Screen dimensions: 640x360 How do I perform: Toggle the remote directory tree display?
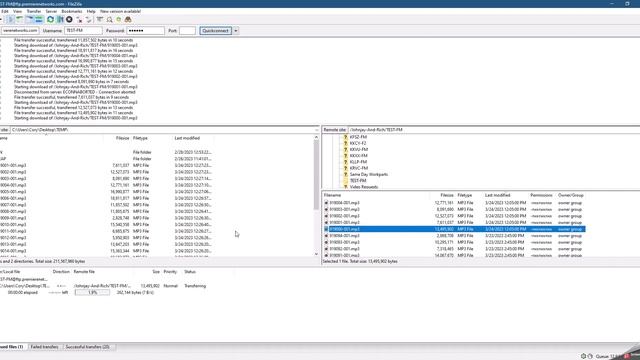[29, 19]
